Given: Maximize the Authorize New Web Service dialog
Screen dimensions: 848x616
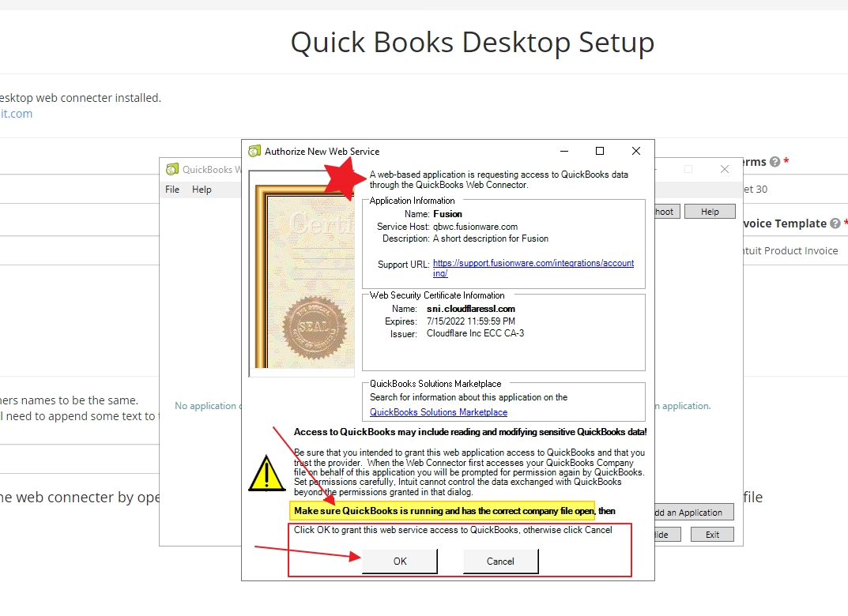Looking at the screenshot, I should coord(600,151).
